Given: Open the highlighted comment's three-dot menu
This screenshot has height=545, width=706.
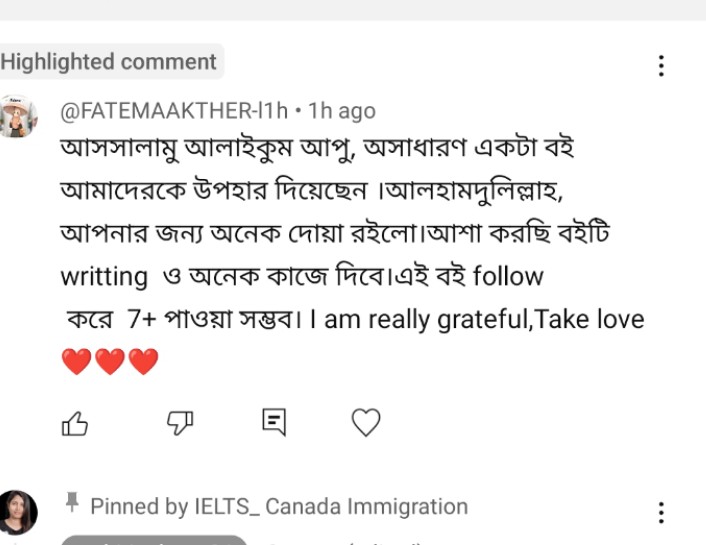Looking at the screenshot, I should [x=661, y=66].
